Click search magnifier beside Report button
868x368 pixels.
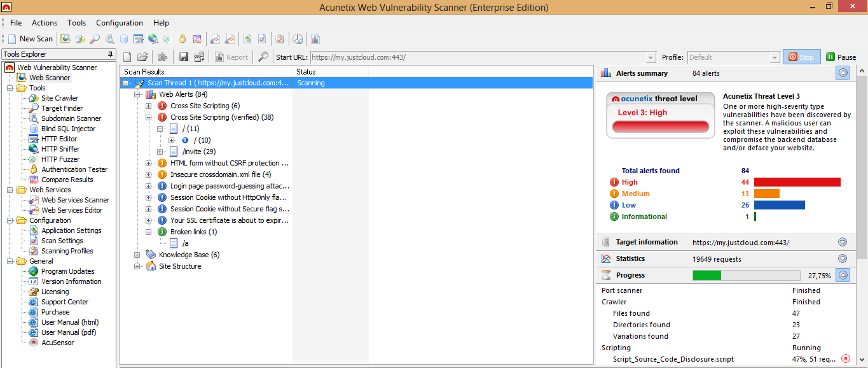(x=263, y=57)
